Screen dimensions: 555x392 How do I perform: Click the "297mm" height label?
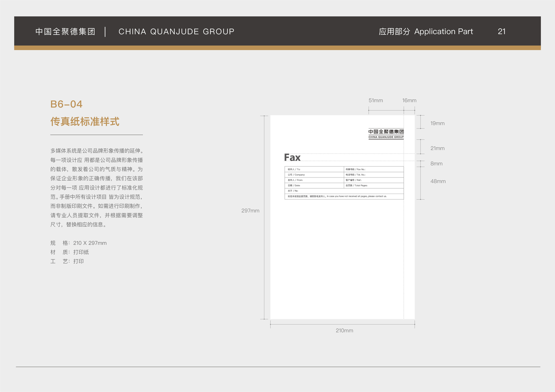(250, 211)
